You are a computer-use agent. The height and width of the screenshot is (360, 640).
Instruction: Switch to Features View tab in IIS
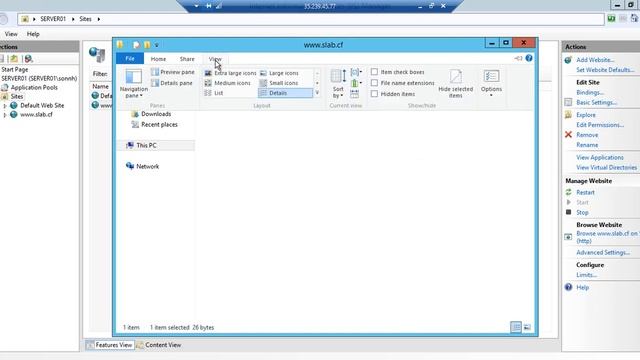click(x=109, y=345)
